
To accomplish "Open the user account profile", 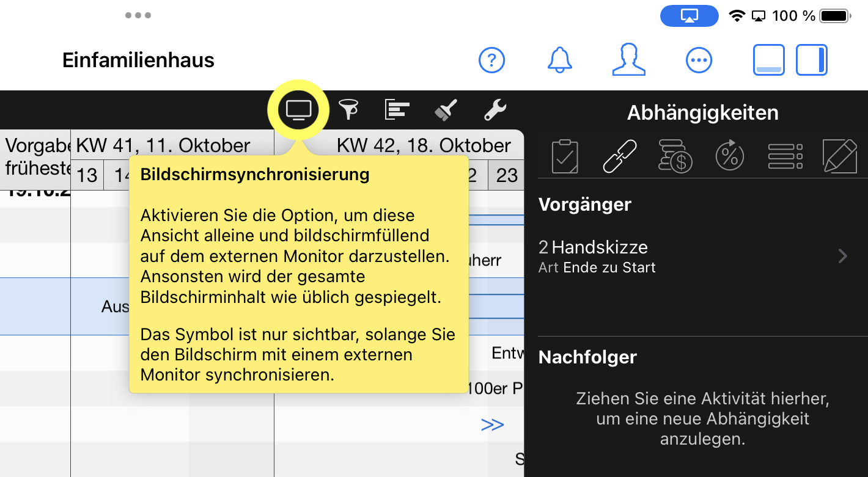I will [629, 60].
